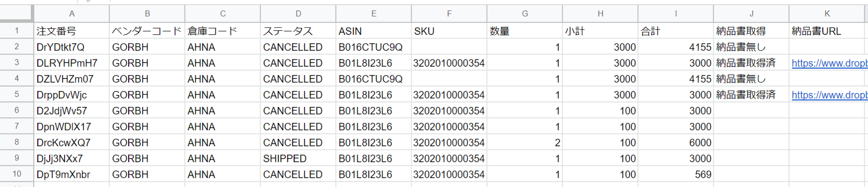Screen dimensions: 868x187
Task: Click the 納品書URL header cell
Action: point(827,31)
